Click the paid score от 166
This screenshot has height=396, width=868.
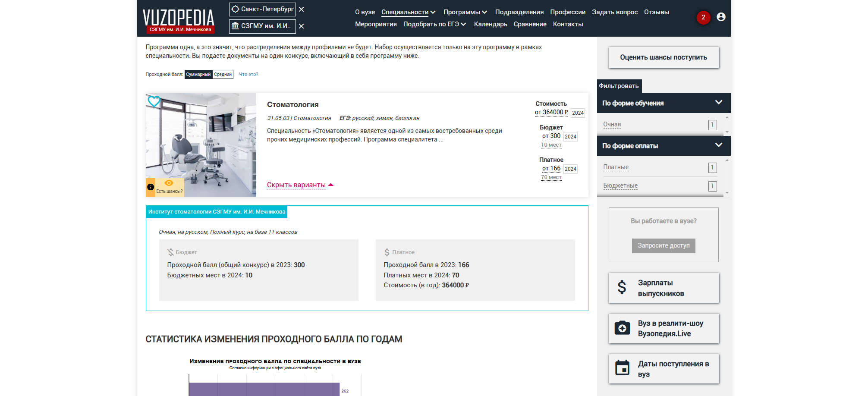(x=551, y=168)
